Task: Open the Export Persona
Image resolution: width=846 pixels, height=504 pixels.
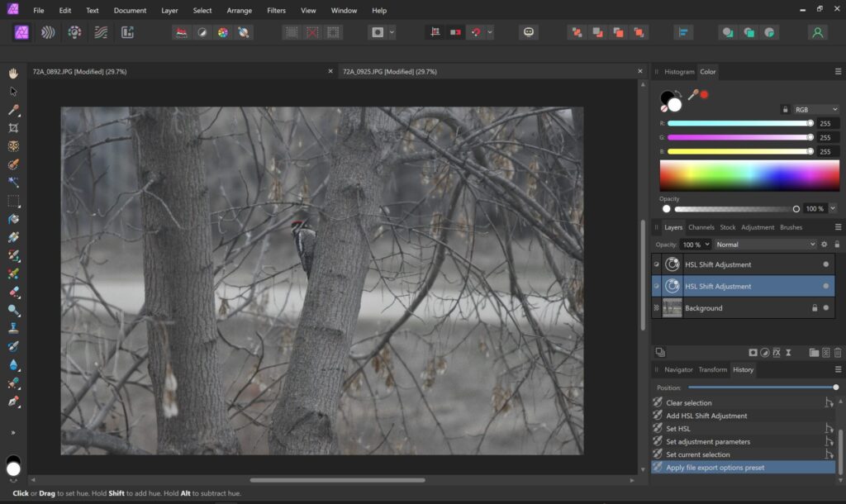Action: coord(127,32)
